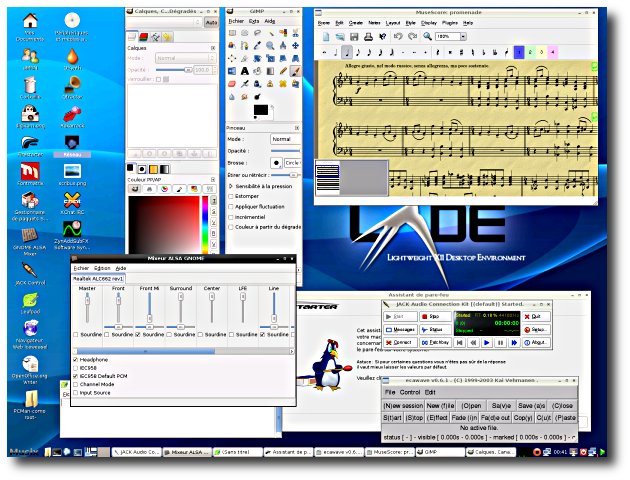
Task: Open the Control menu in ecawave
Action: (x=410, y=392)
